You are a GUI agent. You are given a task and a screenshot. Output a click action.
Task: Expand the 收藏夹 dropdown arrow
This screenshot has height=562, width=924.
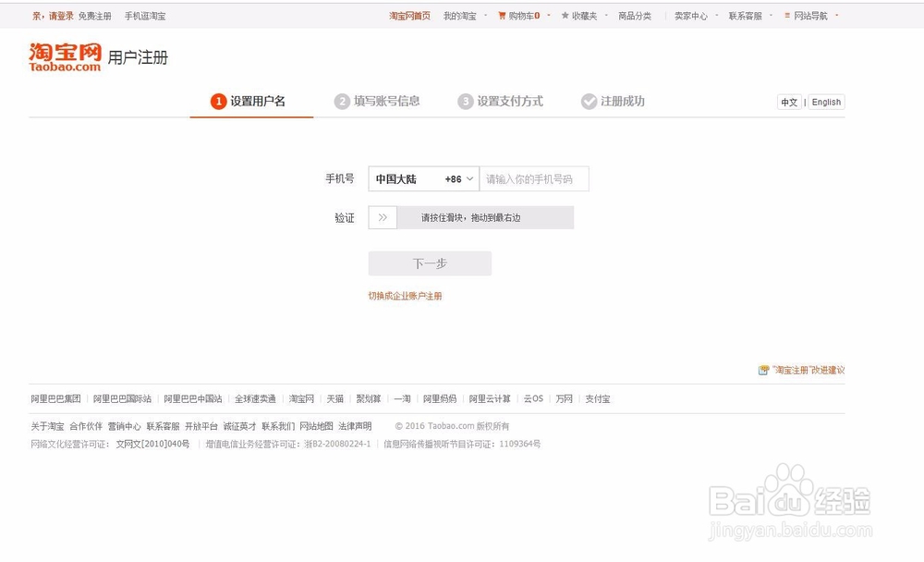click(606, 16)
